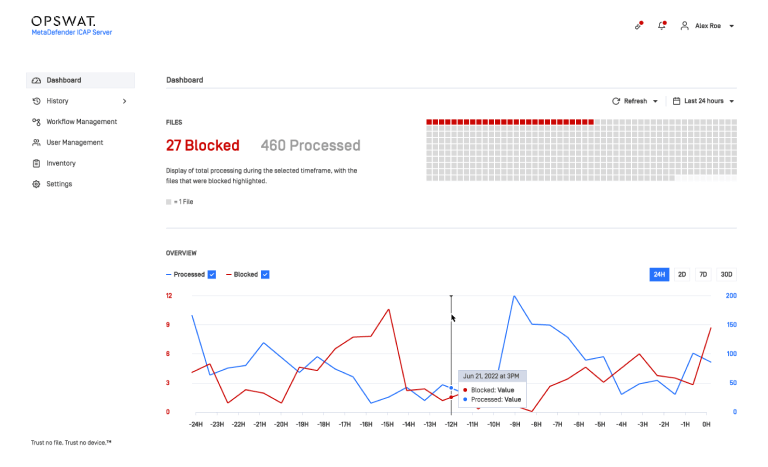The width and height of the screenshot is (768, 467).
Task: Expand the Refresh interval dropdown arrow
Action: pos(655,101)
